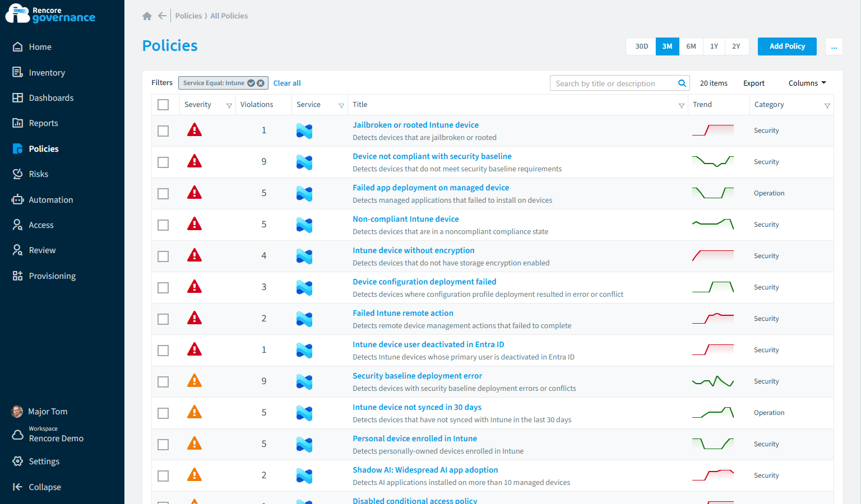The height and width of the screenshot is (504, 861).
Task: Toggle the Service Intune filter checkmark
Action: point(251,83)
